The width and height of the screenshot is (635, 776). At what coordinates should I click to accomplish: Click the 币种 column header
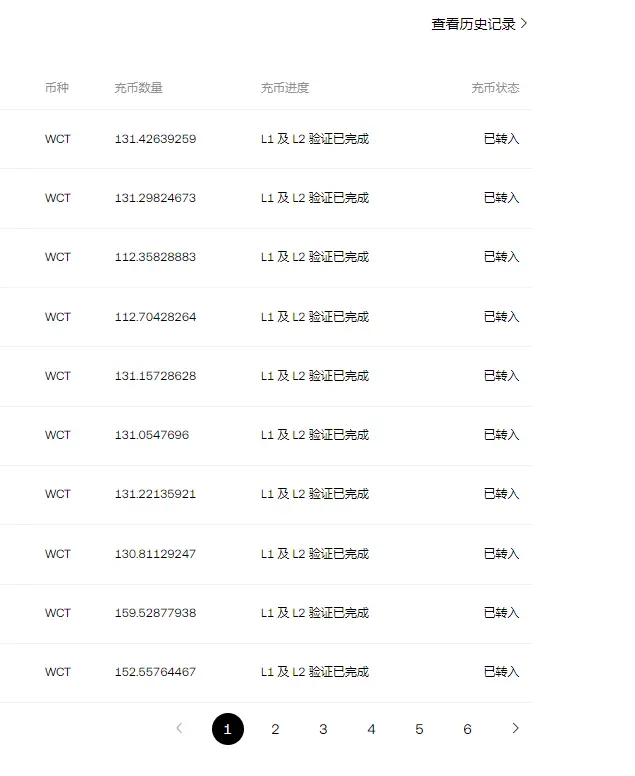(56, 88)
